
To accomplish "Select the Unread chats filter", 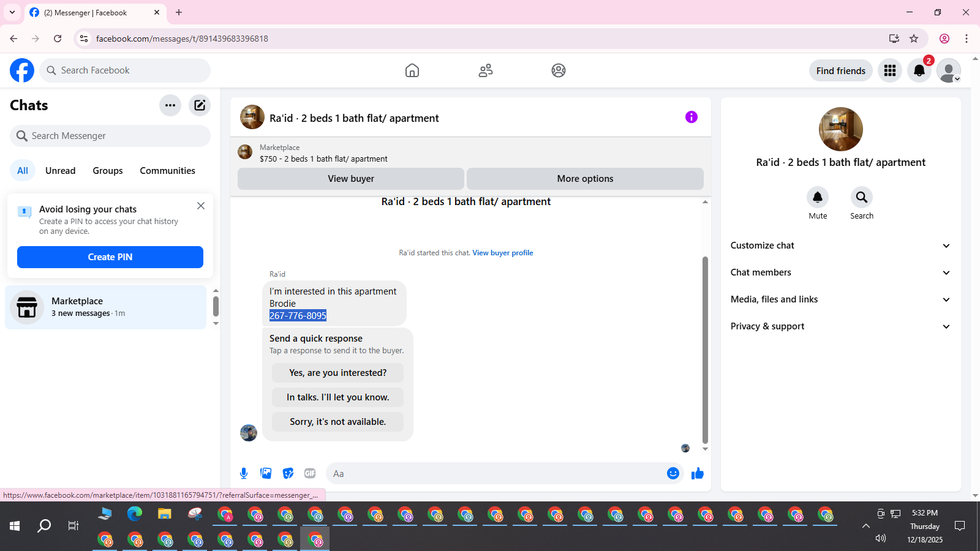I will point(61,171).
